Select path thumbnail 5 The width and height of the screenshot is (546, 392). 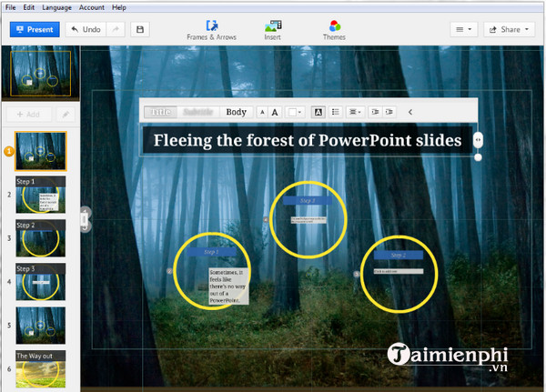pyautogui.click(x=40, y=326)
